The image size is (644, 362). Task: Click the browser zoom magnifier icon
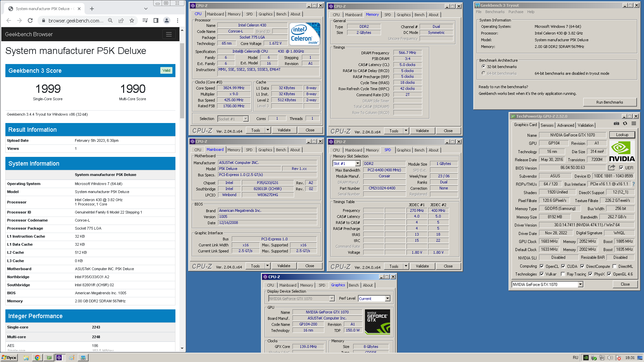pyautogui.click(x=110, y=20)
